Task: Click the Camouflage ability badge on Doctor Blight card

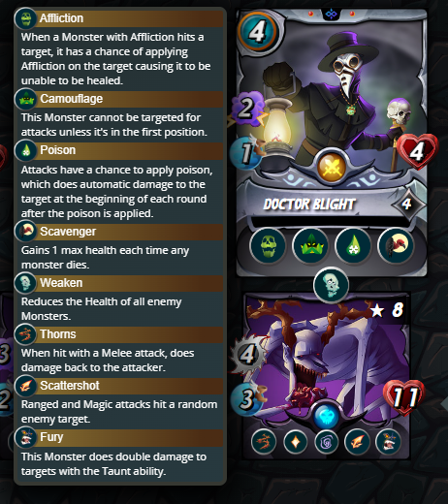Action: click(x=310, y=246)
